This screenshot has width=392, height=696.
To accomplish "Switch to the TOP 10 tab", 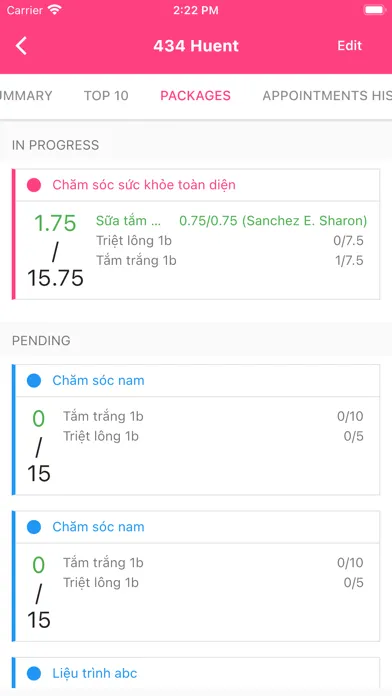I will pyautogui.click(x=106, y=95).
